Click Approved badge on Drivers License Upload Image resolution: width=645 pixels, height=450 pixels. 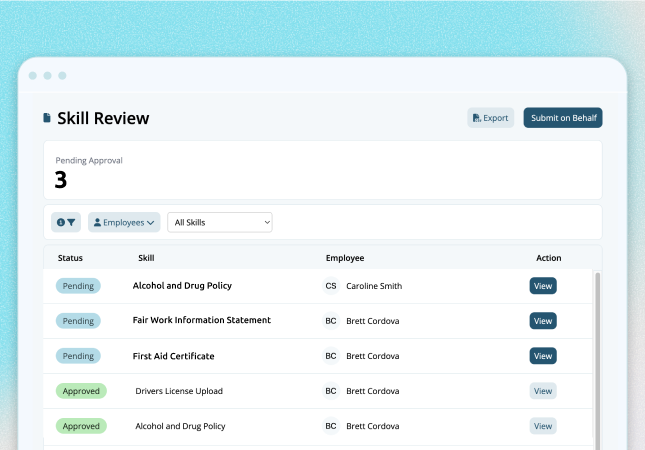(x=81, y=391)
